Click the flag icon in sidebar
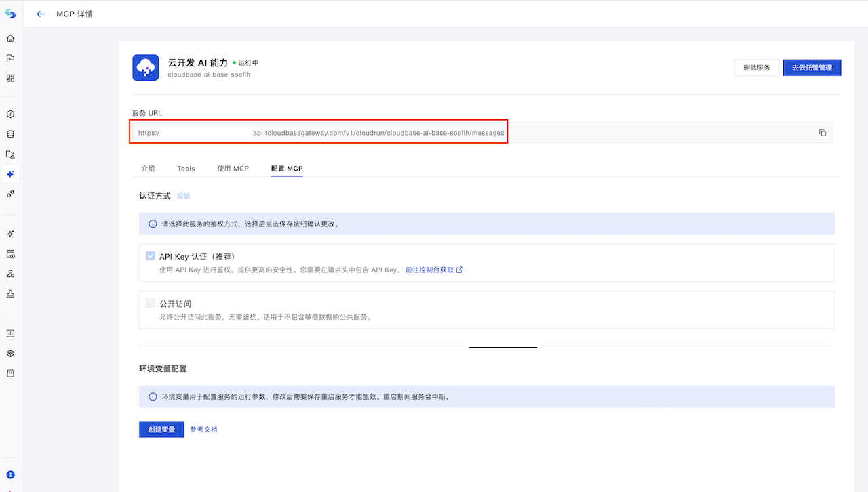The height and width of the screenshot is (492, 868). click(x=10, y=58)
